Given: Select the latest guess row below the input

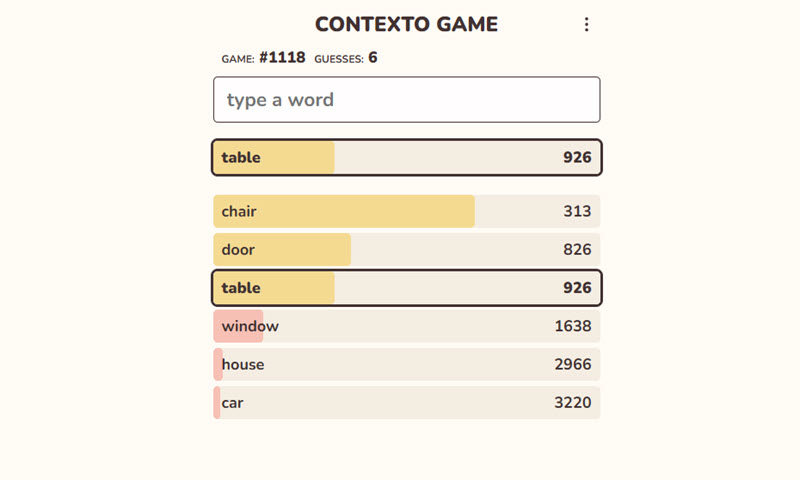Looking at the screenshot, I should coord(406,157).
